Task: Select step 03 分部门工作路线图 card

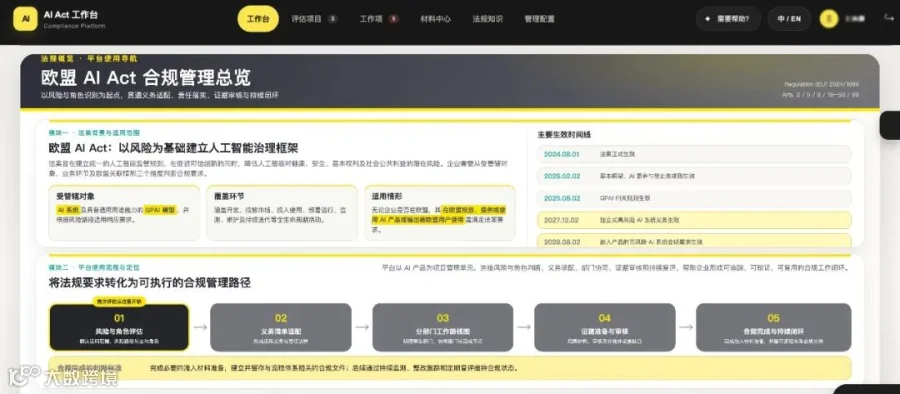Action: point(443,327)
